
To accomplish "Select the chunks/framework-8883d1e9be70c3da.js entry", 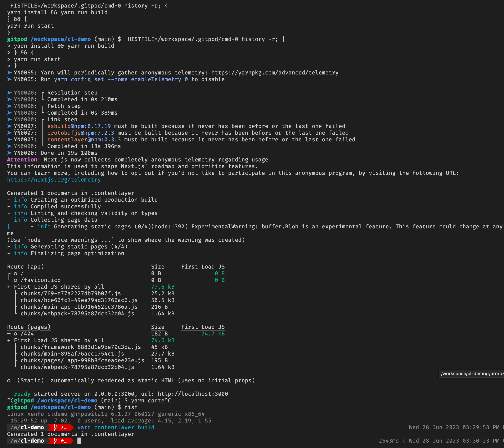I will click(80, 347).
